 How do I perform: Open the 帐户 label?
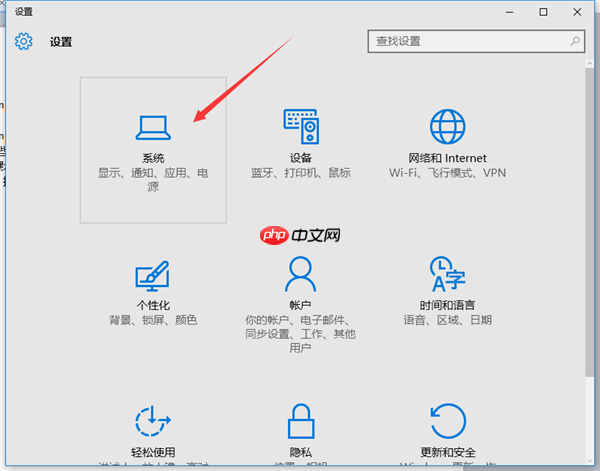coord(300,305)
